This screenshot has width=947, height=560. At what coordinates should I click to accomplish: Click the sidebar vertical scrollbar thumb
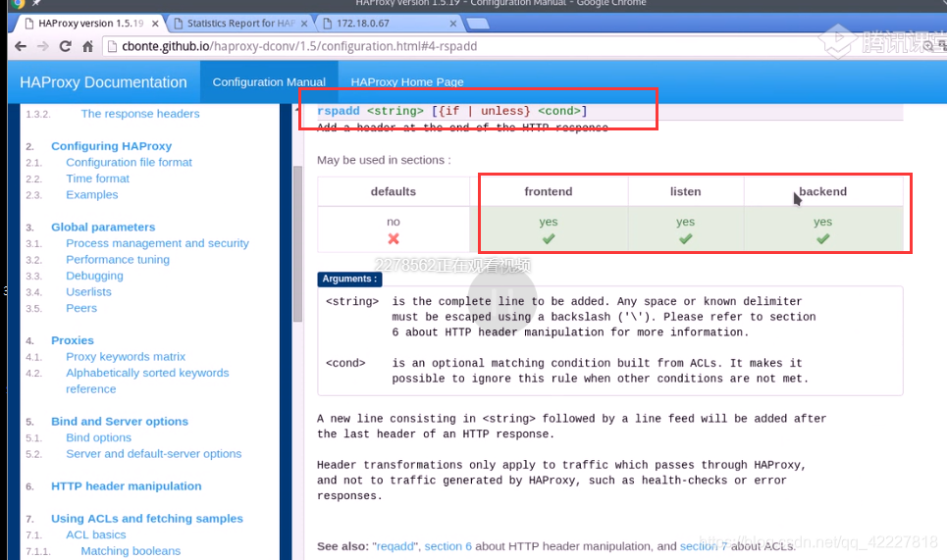tap(297, 244)
